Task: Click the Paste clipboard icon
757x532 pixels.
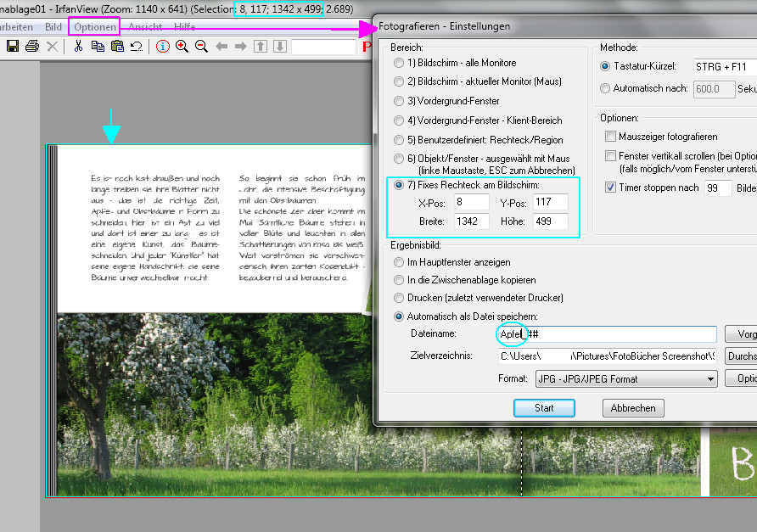Action: (x=117, y=47)
